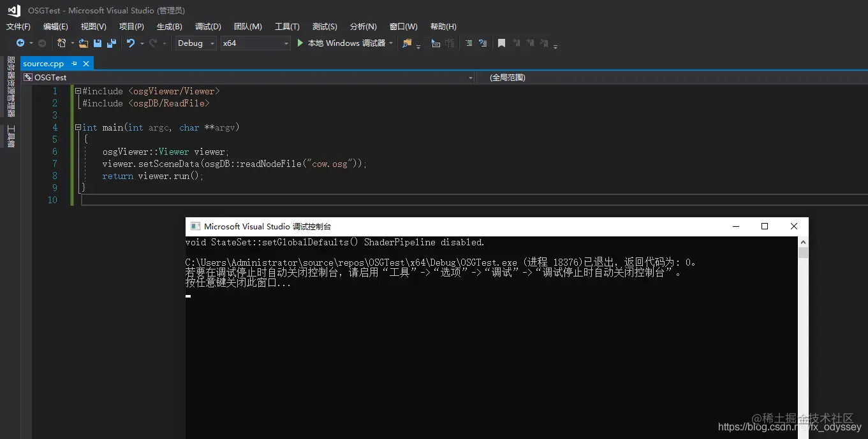Click the Uncomment selected lines icon
The width and height of the screenshot is (868, 439).
(483, 43)
